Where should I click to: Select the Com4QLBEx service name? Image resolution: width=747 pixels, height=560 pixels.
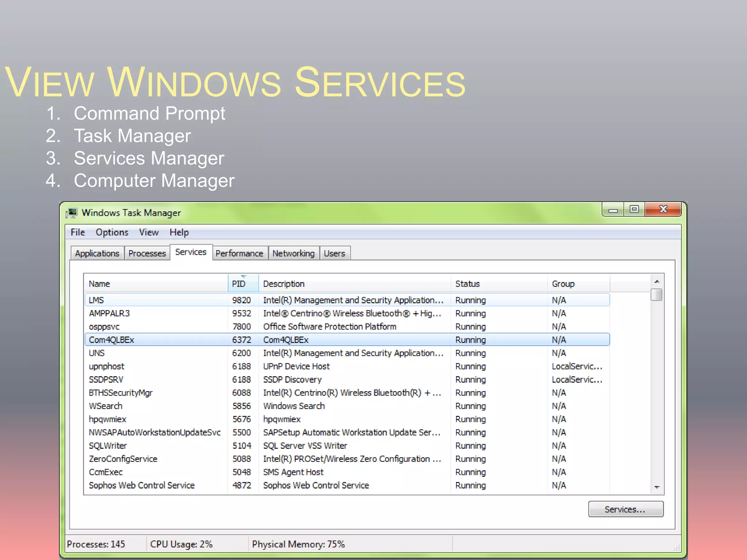click(x=112, y=340)
